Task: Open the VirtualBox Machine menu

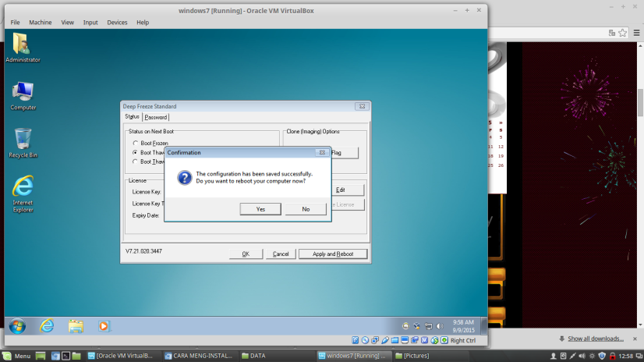Action: [x=41, y=22]
